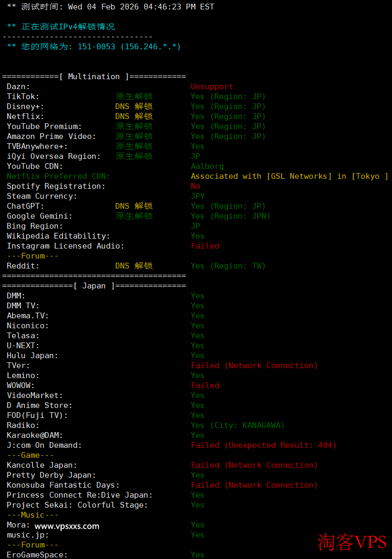
Task: Select the Multination section header
Action: point(94,77)
